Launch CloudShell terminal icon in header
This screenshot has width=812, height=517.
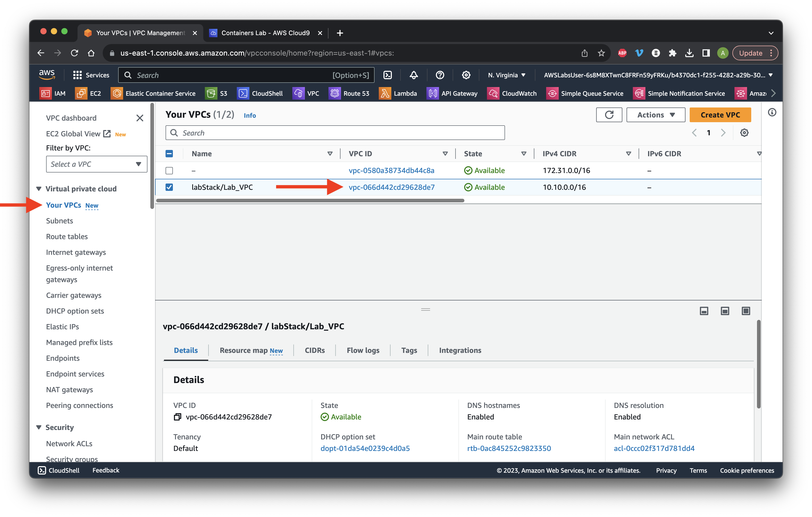(x=388, y=75)
